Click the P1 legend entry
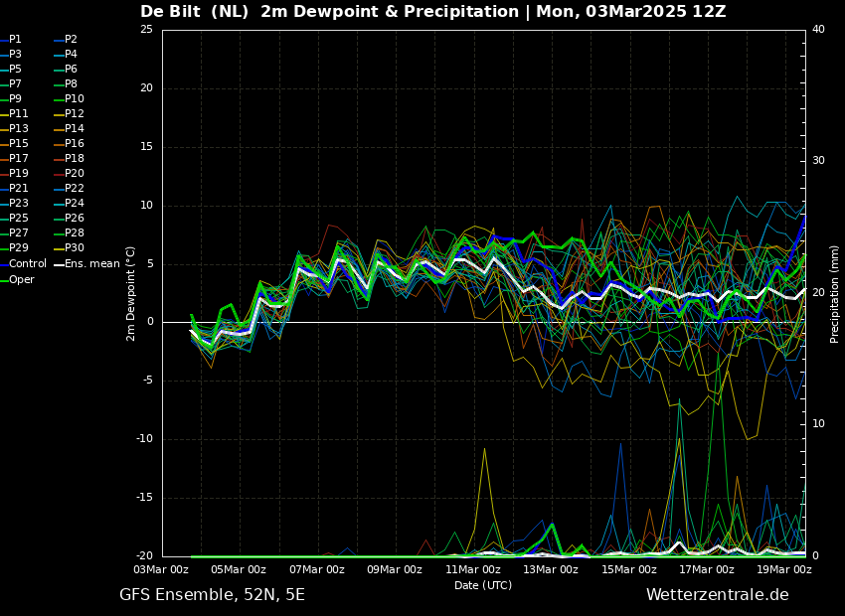Viewport: 845px width, 616px height. [11, 40]
